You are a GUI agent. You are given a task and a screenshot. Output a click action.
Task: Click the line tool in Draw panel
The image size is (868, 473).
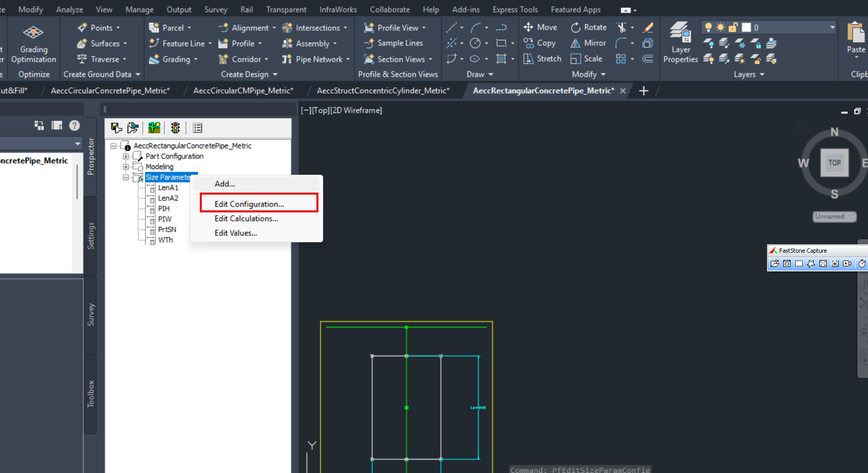452,27
